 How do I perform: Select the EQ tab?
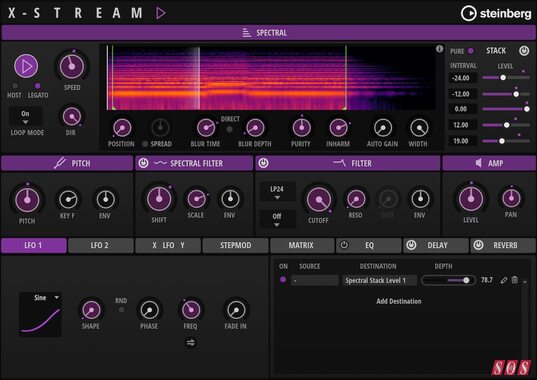369,245
